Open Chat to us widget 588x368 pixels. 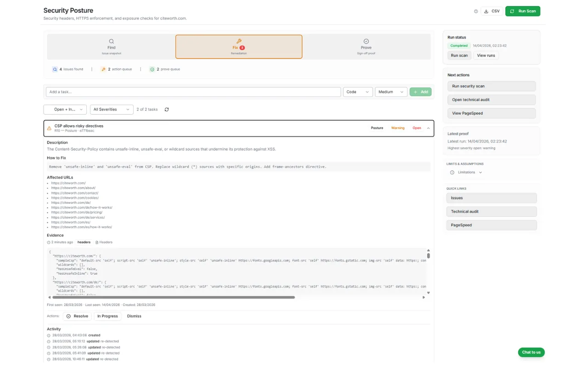[x=531, y=352]
